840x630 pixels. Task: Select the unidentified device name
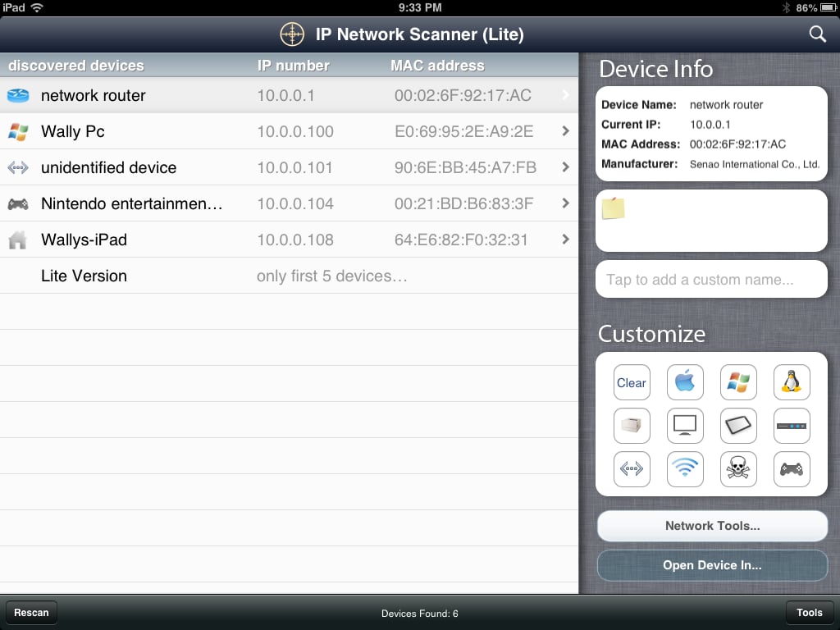[109, 167]
